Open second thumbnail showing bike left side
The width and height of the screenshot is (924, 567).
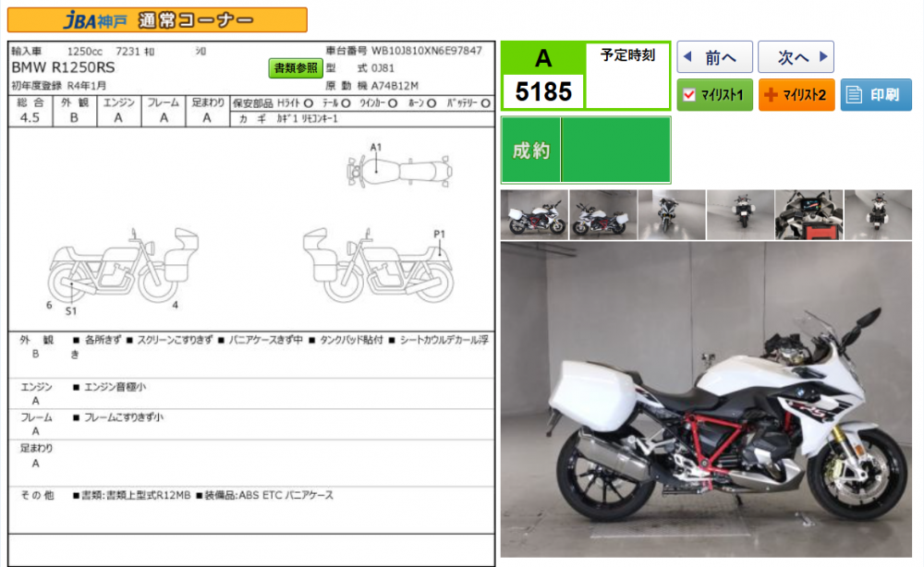click(602, 214)
